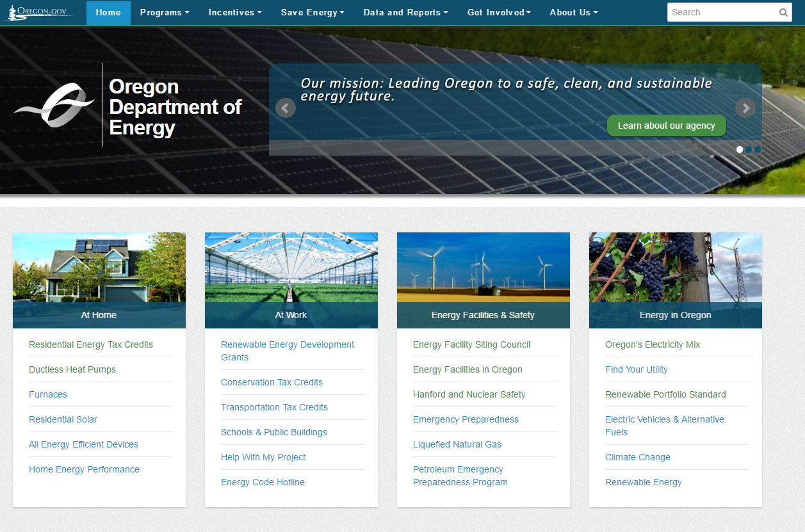Viewport: 805px width, 532px height.
Task: Open the At Home house thumbnail
Action: pyautogui.click(x=99, y=267)
